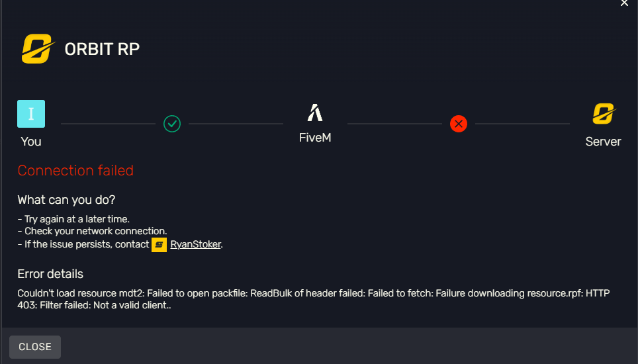The width and height of the screenshot is (638, 364).
Task: Click the You label under the avatar
Action: pyautogui.click(x=31, y=142)
